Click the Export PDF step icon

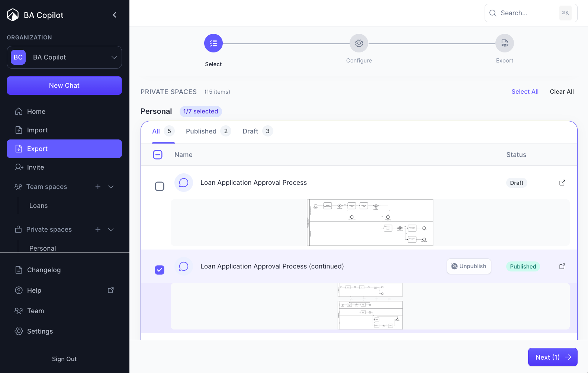(504, 44)
